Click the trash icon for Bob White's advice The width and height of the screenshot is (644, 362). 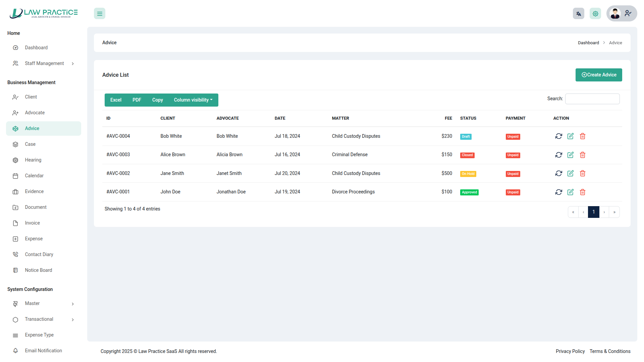[583, 136]
